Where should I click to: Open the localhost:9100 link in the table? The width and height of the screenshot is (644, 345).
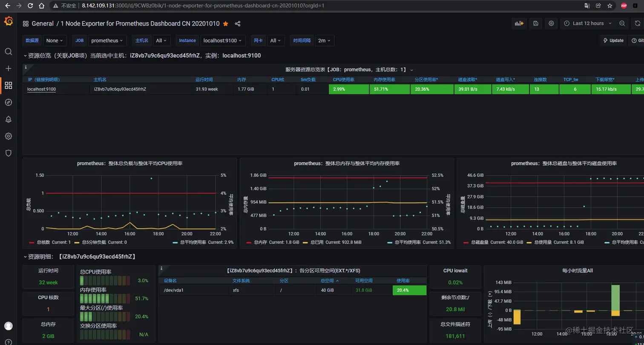tap(41, 89)
